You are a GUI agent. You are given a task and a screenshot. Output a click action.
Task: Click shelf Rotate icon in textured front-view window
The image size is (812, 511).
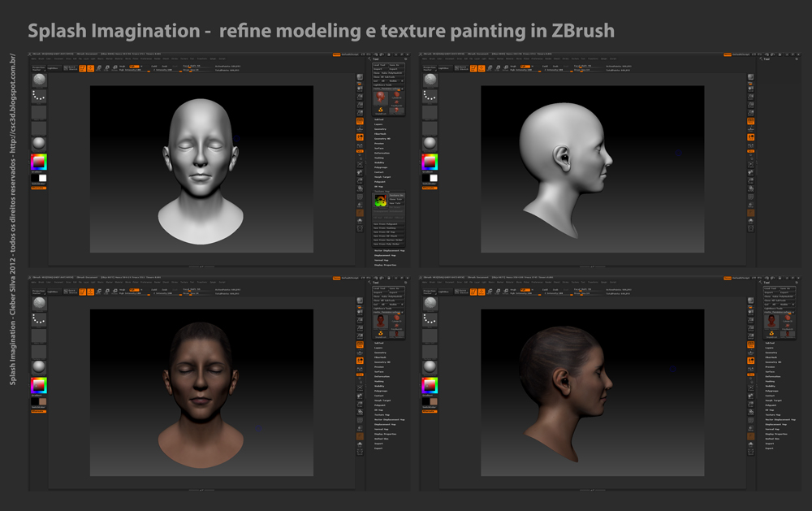pos(360,412)
